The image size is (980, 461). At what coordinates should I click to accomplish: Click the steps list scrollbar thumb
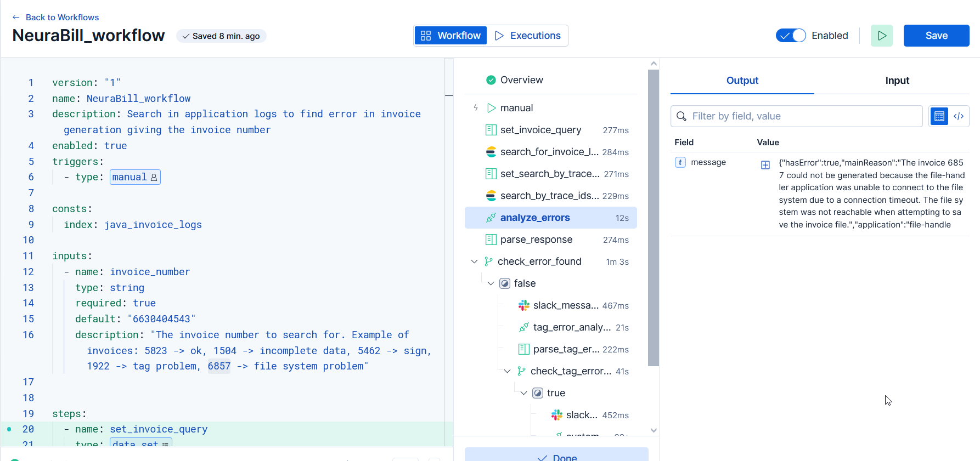point(654,218)
